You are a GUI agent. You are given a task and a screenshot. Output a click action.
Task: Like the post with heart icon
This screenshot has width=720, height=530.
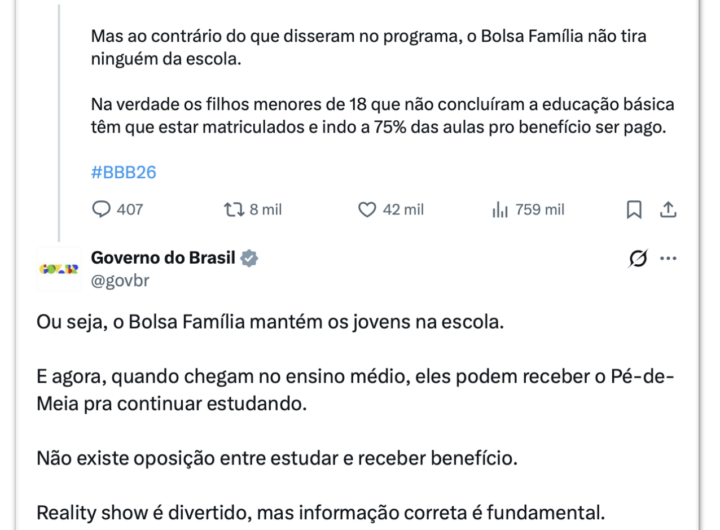(367, 210)
